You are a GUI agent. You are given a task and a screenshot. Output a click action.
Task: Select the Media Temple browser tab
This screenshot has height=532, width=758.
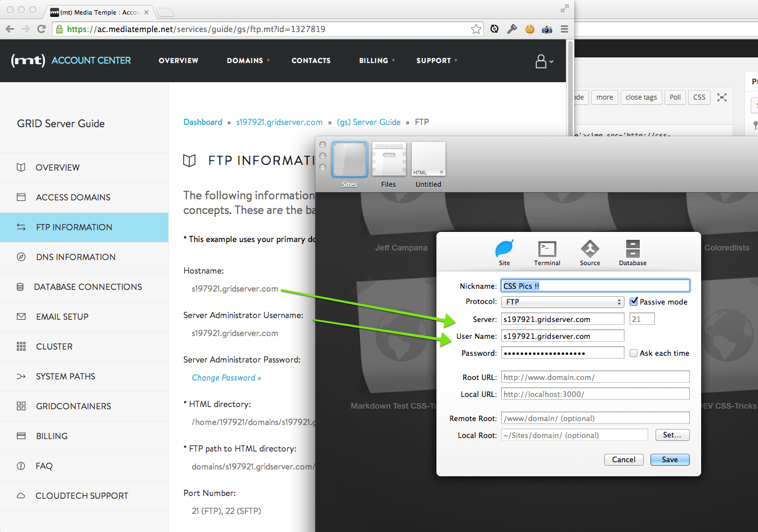click(x=99, y=12)
